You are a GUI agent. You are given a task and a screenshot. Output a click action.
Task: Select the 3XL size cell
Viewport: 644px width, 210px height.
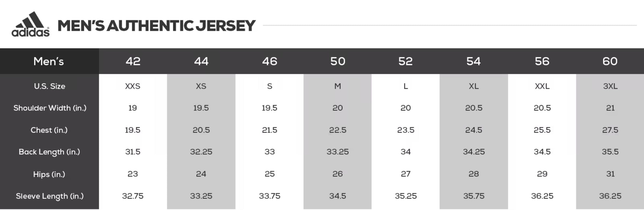pos(610,86)
